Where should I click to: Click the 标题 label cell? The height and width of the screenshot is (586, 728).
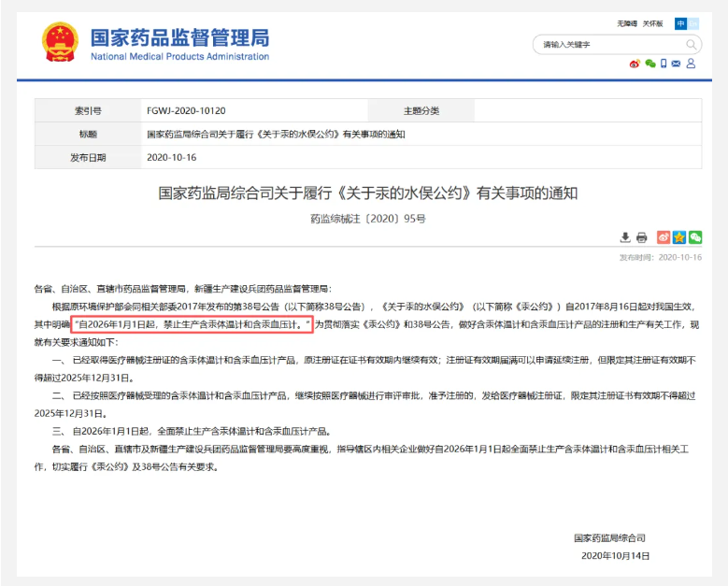point(88,135)
